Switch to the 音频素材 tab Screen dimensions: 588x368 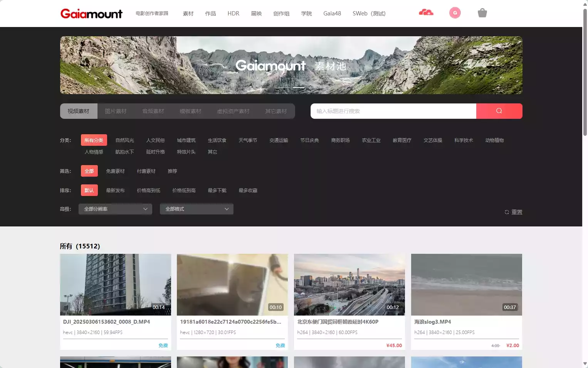[153, 111]
